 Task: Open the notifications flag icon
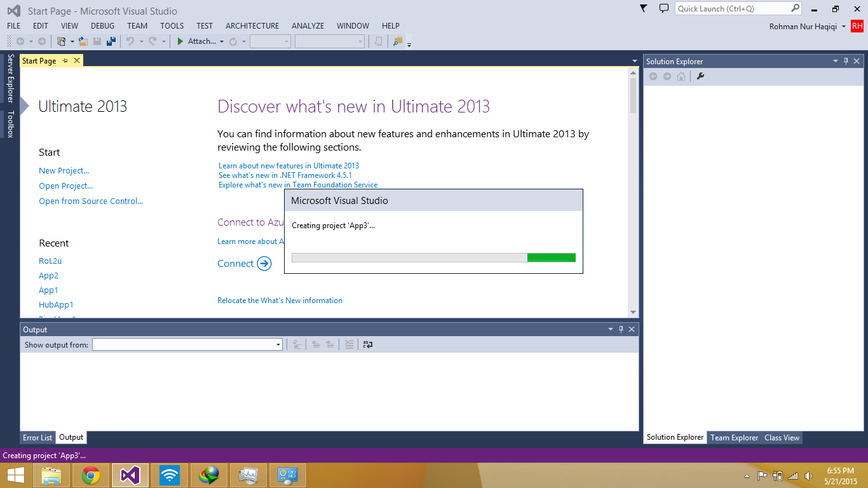pyautogui.click(x=643, y=8)
